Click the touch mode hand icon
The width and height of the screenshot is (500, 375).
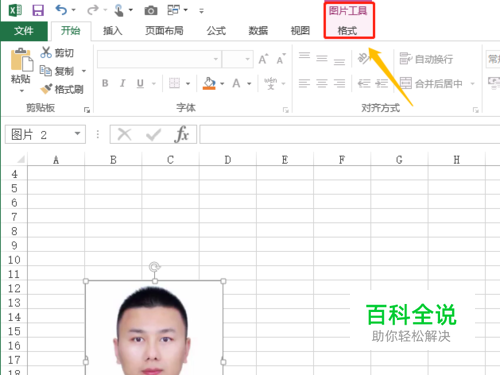(x=119, y=10)
